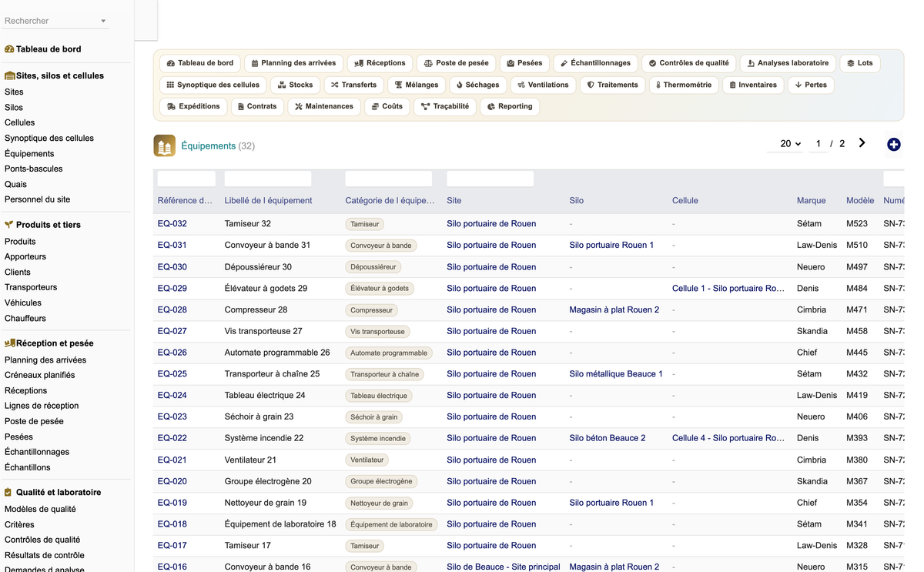Open Personnel du site in sidebar
This screenshot has width=924, height=572.
tap(37, 199)
